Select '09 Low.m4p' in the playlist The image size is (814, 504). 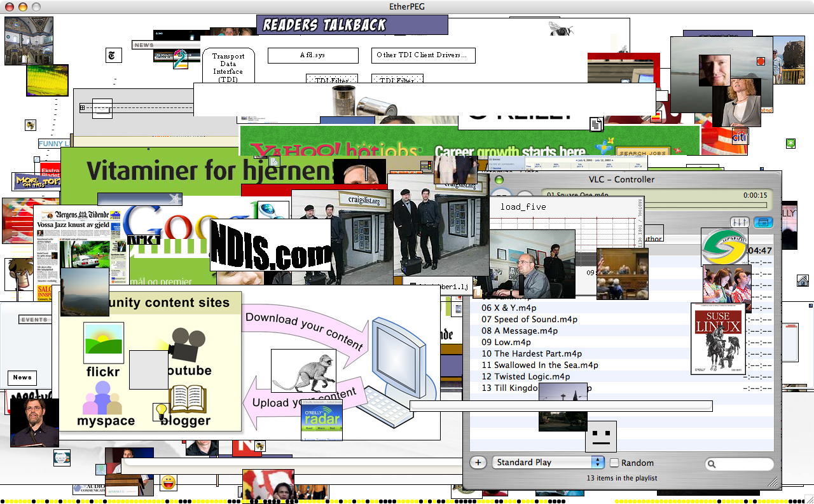coord(506,342)
